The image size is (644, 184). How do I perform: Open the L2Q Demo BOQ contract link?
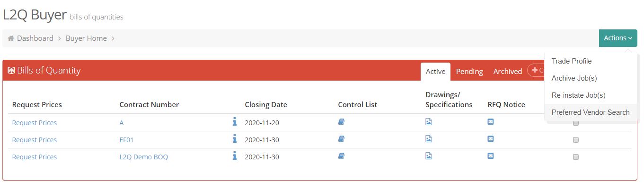point(144,157)
